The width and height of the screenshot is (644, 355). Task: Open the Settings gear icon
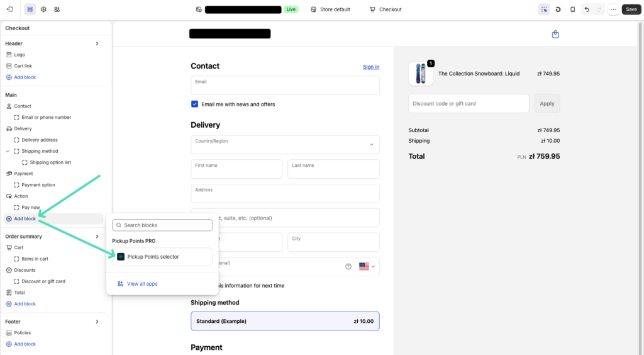tap(43, 9)
